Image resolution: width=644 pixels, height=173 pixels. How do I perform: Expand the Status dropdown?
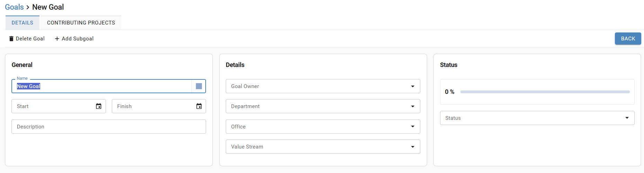coord(537,118)
